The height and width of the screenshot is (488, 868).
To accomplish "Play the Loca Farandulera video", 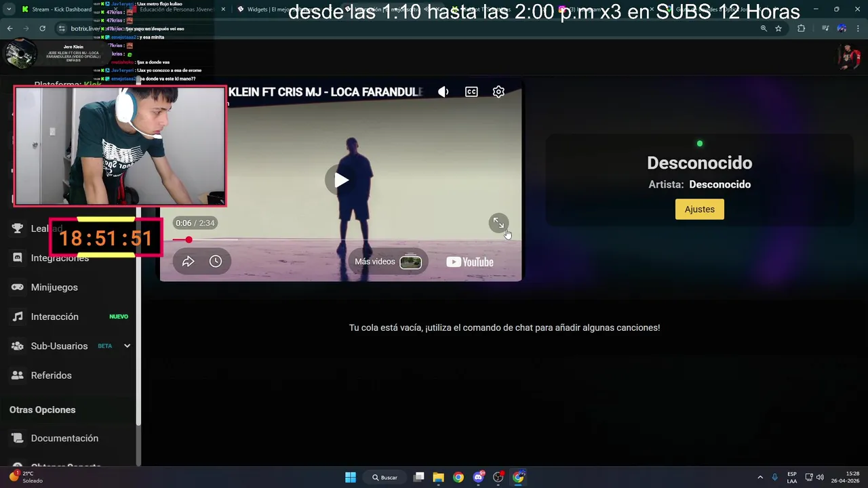I will [341, 180].
